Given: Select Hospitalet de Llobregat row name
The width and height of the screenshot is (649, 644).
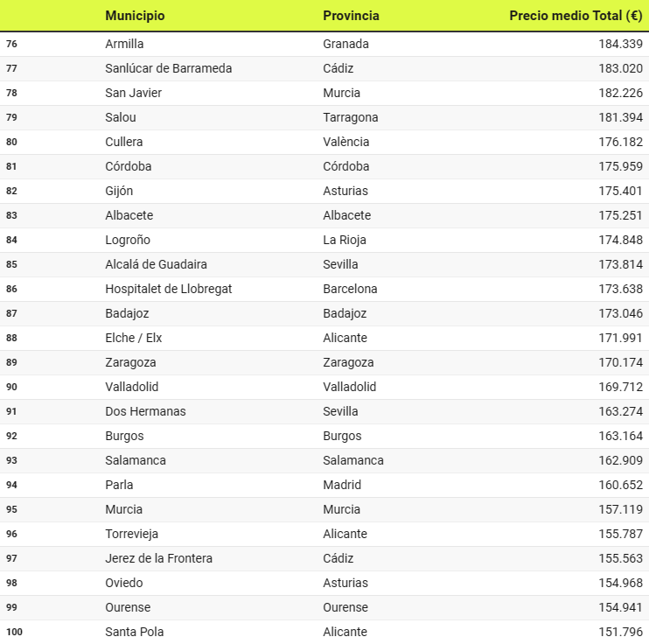Looking at the screenshot, I should (x=168, y=289).
